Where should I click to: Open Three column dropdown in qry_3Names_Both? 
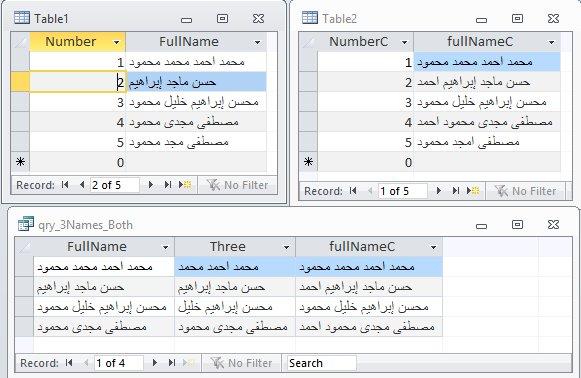pyautogui.click(x=286, y=247)
